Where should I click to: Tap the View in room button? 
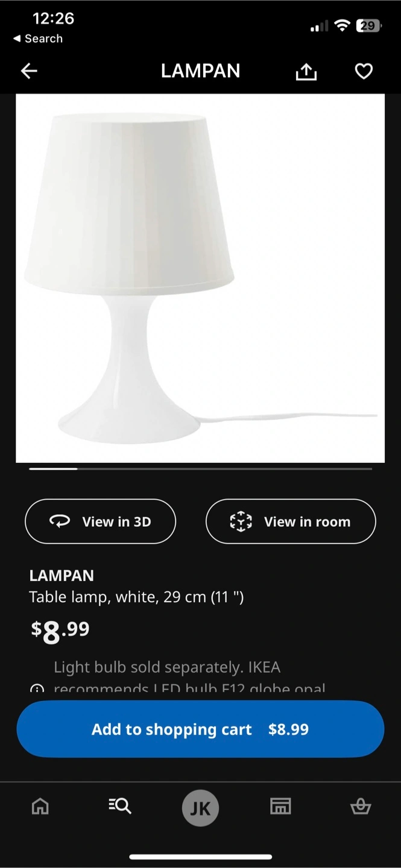point(291,521)
